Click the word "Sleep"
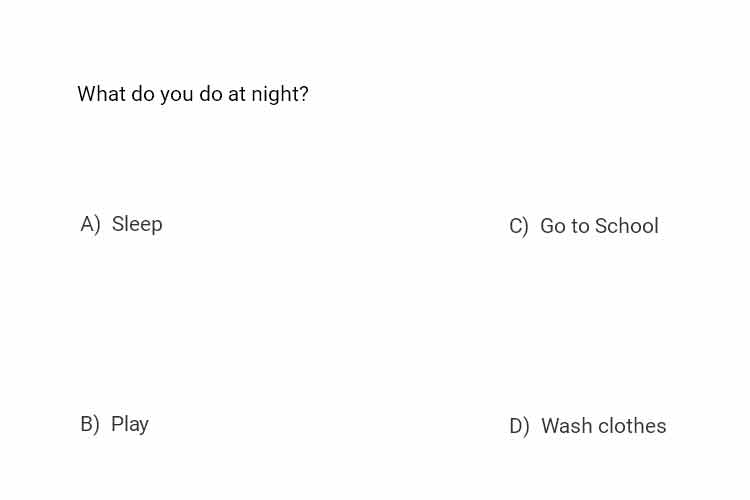750x500 pixels. pyautogui.click(x=137, y=224)
